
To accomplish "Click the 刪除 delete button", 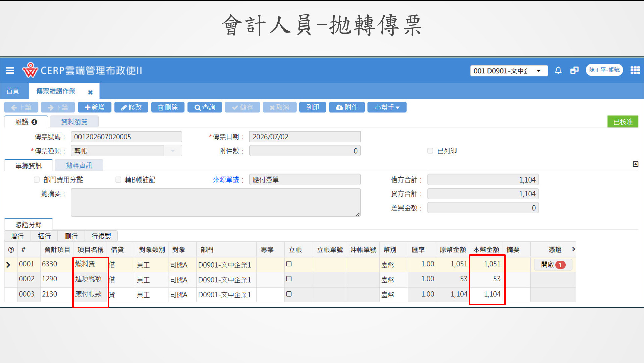I will (168, 107).
